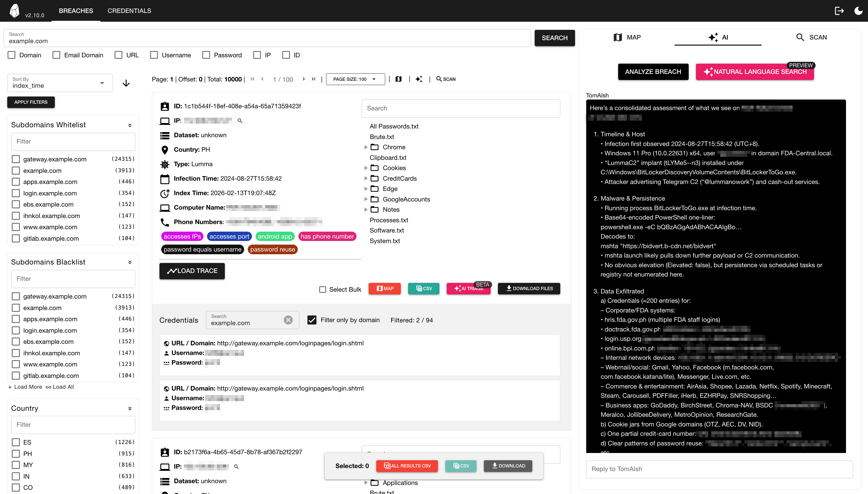Expand the Cookies folder
Viewport: 868px width, 494px height.
(366, 168)
